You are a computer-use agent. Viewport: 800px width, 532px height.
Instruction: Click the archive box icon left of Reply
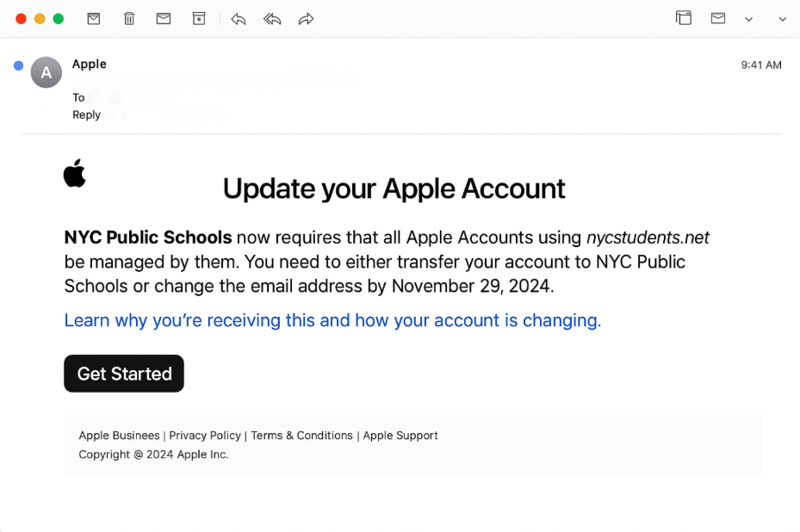[x=199, y=18]
